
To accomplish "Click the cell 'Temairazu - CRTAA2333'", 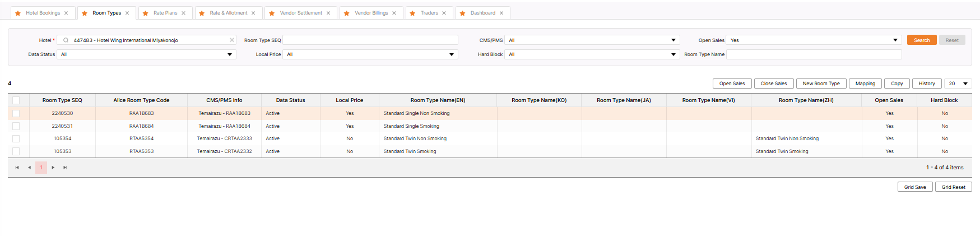I will pos(224,138).
